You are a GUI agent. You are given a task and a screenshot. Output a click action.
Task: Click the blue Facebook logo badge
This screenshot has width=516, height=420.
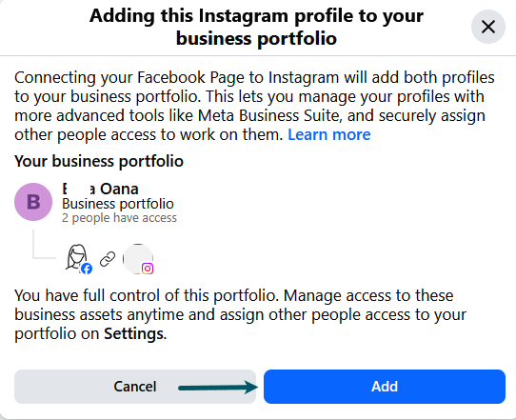click(87, 269)
